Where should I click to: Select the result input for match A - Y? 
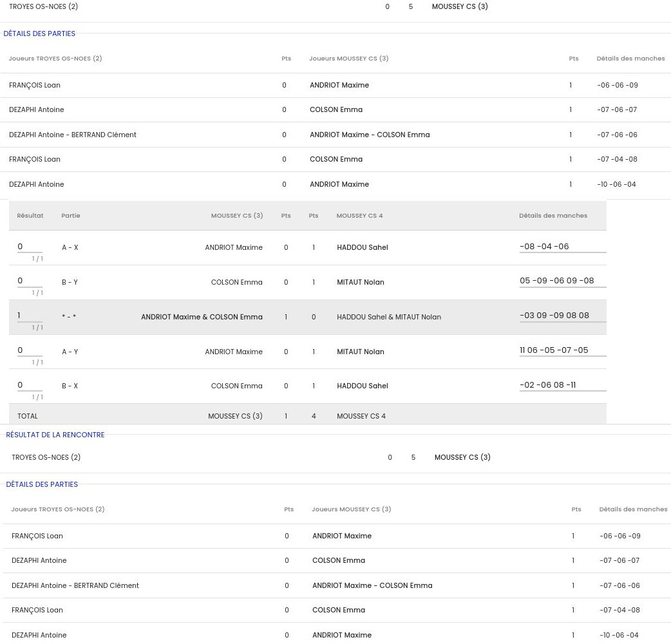click(30, 350)
